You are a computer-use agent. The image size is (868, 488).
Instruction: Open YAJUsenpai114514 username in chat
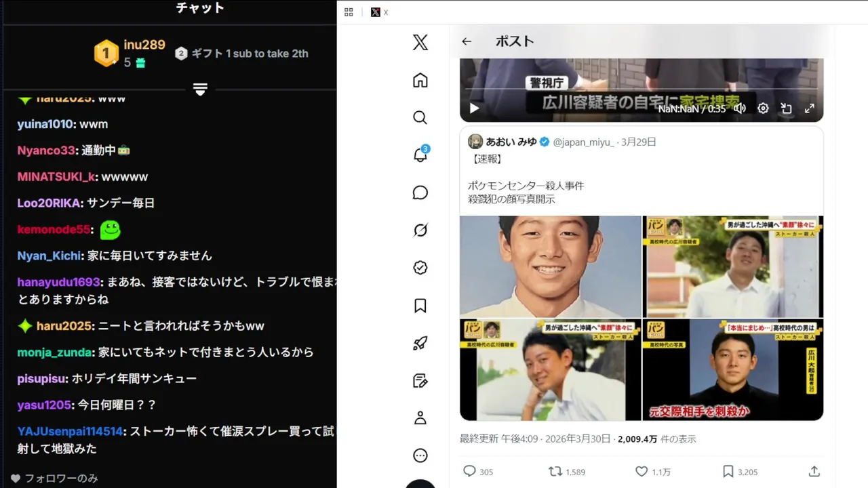(x=70, y=431)
